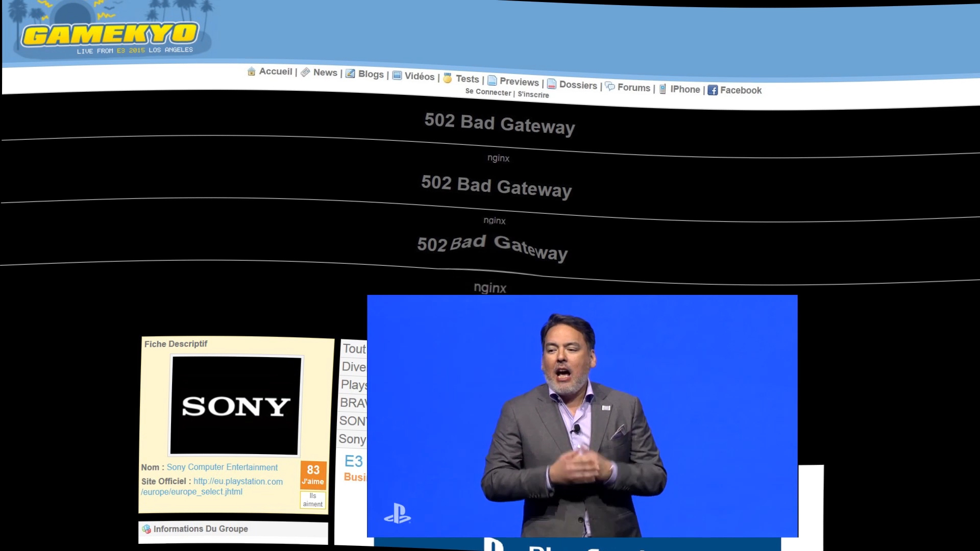Image resolution: width=980 pixels, height=551 pixels.
Task: Click S'inscrire to register
Action: tap(533, 94)
